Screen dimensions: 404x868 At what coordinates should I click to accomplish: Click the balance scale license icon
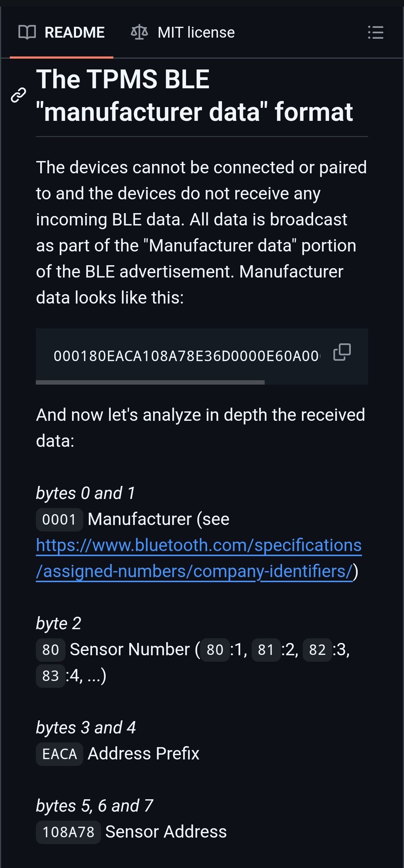point(139,33)
